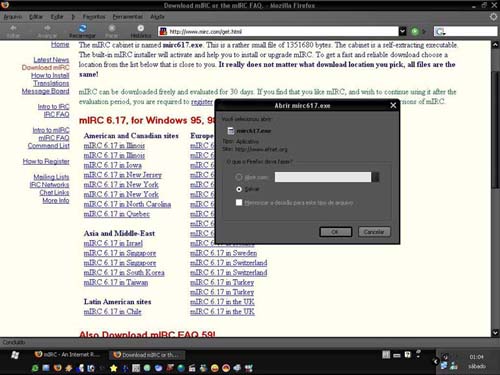The image size is (500, 375).
Task: Open mIRC 6.17 in North Carolina link
Action: (x=127, y=204)
